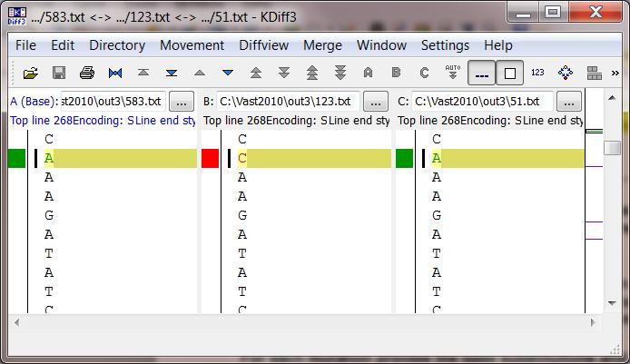Go to current delta icon
The width and height of the screenshot is (630, 364).
(115, 73)
